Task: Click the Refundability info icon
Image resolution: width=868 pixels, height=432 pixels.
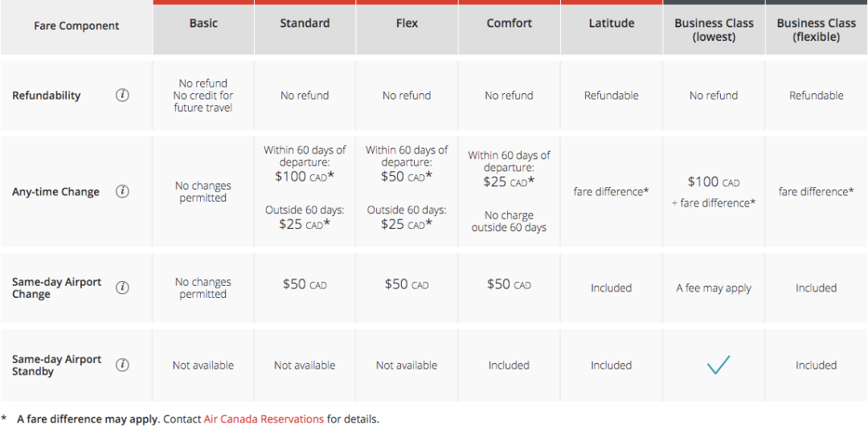Action: tap(122, 96)
